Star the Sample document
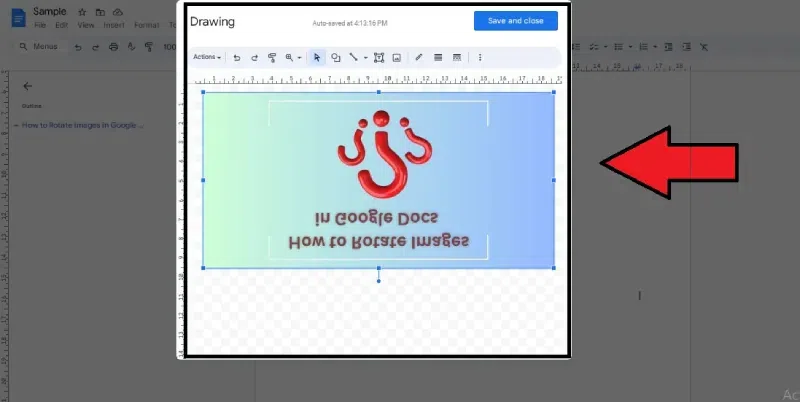 pyautogui.click(x=82, y=12)
